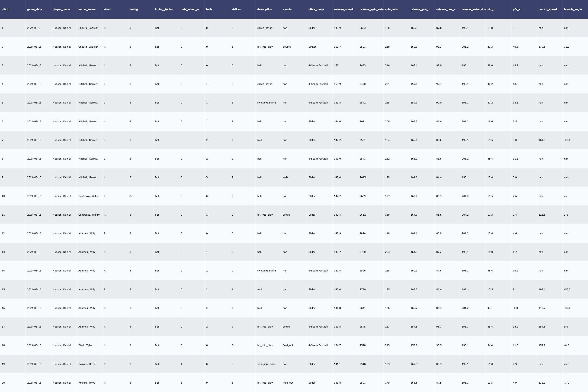The width and height of the screenshot is (588, 392).
Task: Select launch speed value 179.6
Action: tap(542, 47)
